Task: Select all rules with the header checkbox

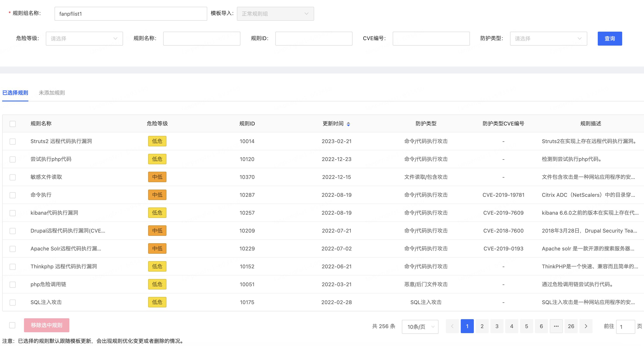Action: [x=12, y=123]
